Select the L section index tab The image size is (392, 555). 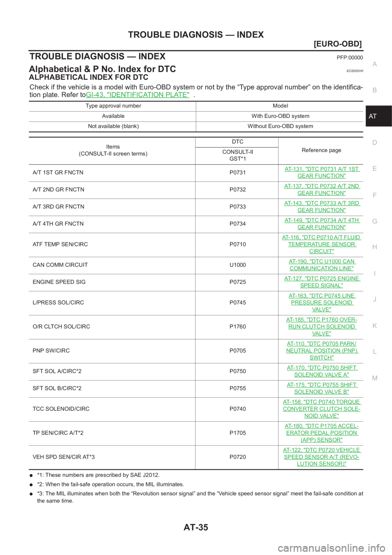374,351
